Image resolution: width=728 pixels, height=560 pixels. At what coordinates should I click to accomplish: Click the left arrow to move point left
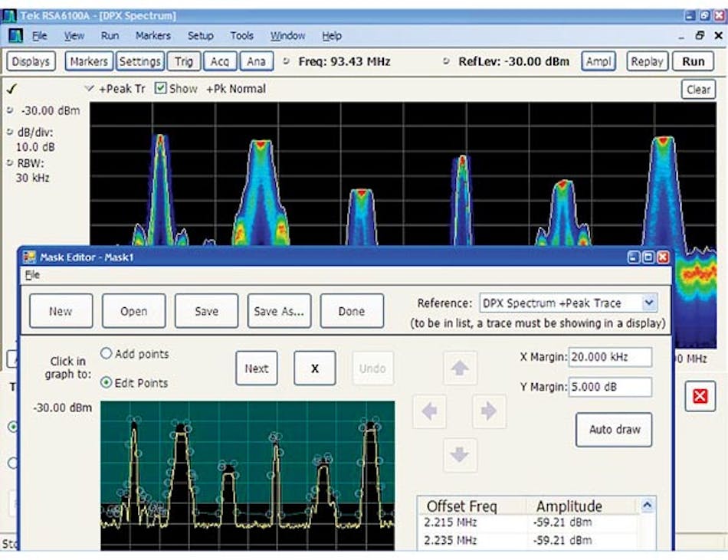point(429,411)
